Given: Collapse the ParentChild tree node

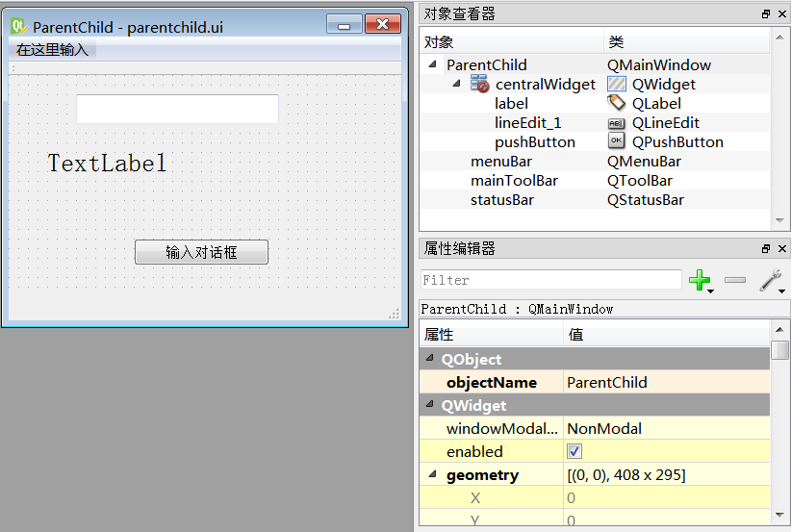Looking at the screenshot, I should 432,64.
